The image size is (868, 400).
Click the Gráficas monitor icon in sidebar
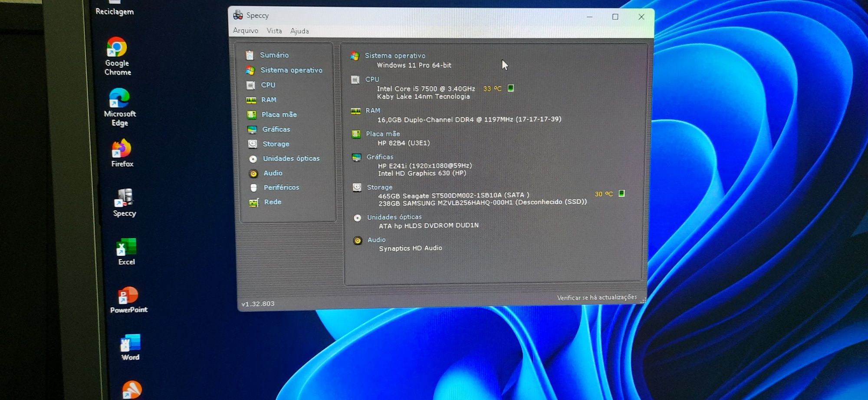click(252, 129)
